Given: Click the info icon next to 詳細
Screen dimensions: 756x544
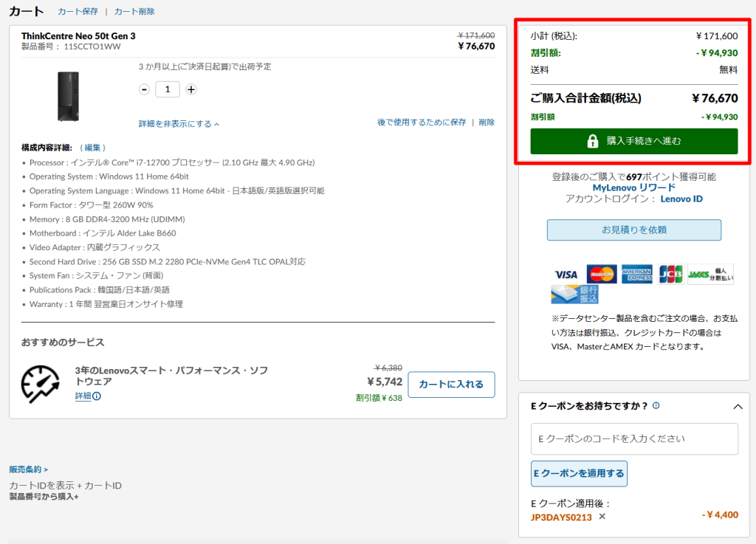Looking at the screenshot, I should tap(97, 396).
